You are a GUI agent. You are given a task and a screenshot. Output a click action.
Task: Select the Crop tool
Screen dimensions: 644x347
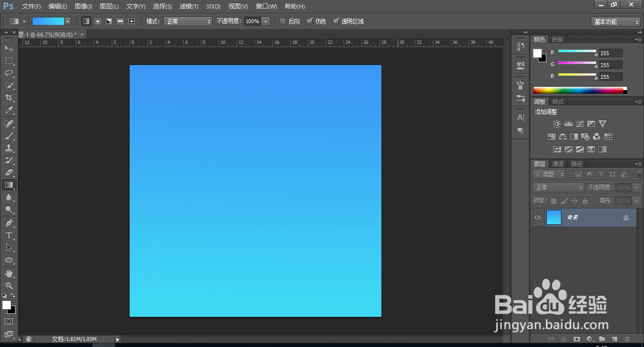tap(9, 98)
